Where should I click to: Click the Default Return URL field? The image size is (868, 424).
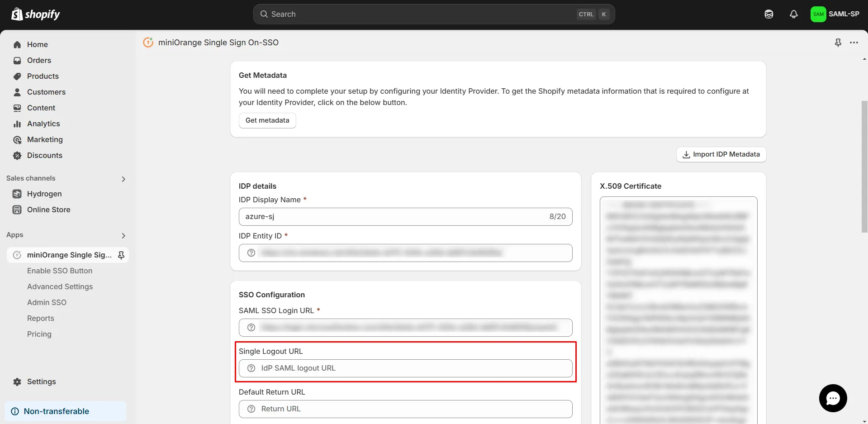pos(405,409)
